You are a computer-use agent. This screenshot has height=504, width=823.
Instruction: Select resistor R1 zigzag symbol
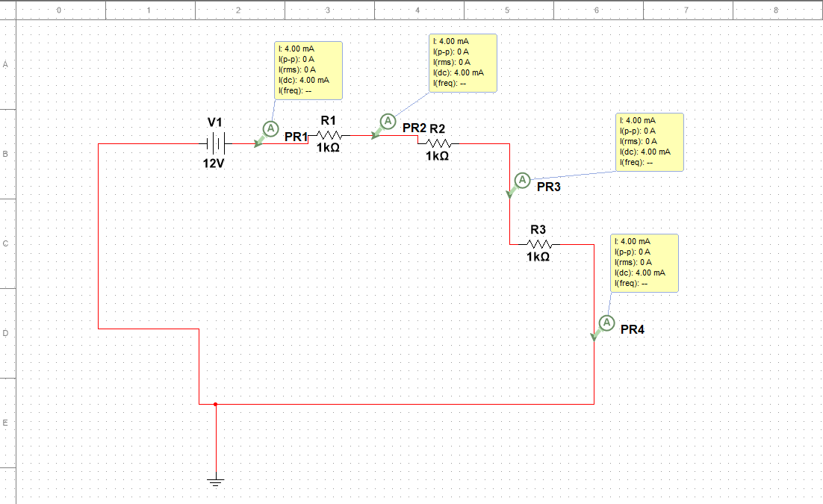(329, 135)
